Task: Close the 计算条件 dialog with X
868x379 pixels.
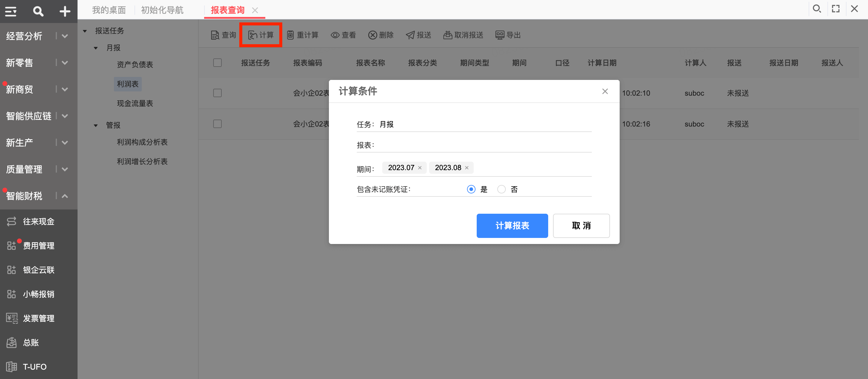Action: [605, 91]
